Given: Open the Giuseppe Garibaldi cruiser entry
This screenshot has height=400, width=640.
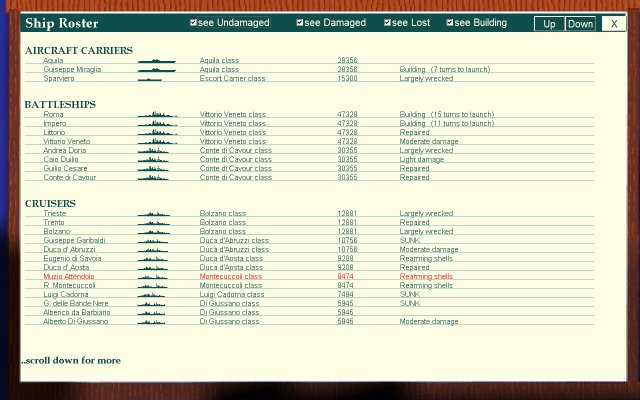Looking at the screenshot, I should 74,241.
